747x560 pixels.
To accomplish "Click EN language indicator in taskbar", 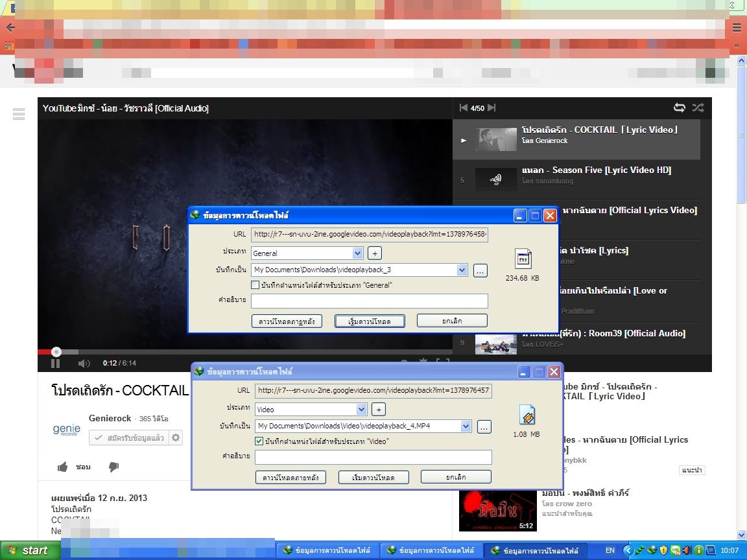I will coord(610,550).
